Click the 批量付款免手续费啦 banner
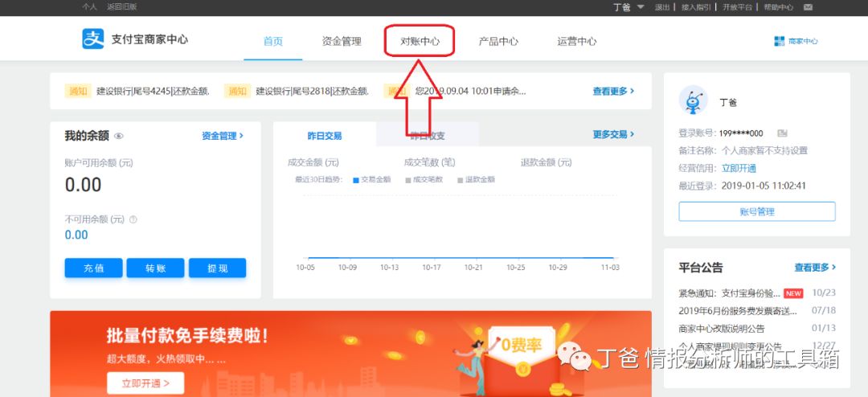 [350, 354]
